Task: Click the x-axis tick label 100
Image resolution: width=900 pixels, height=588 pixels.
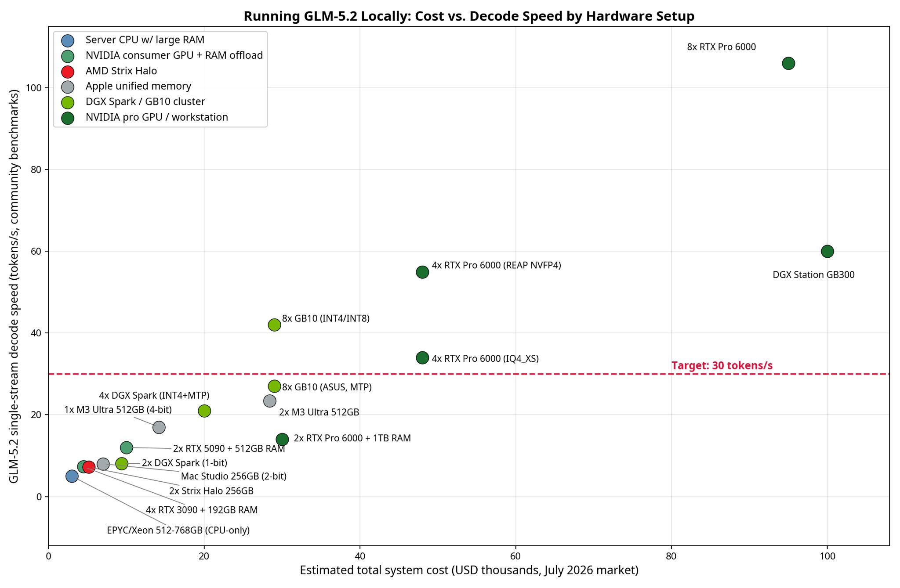Action: (x=827, y=556)
